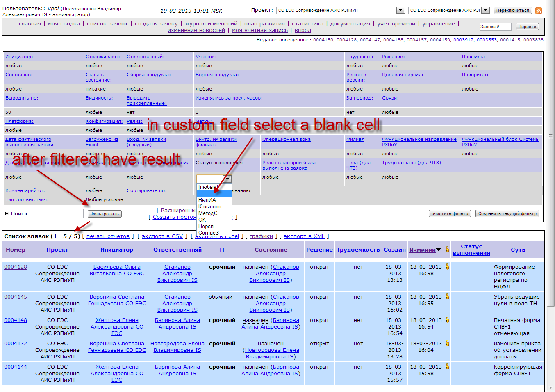Click the очистить фильтр button

[x=450, y=213]
